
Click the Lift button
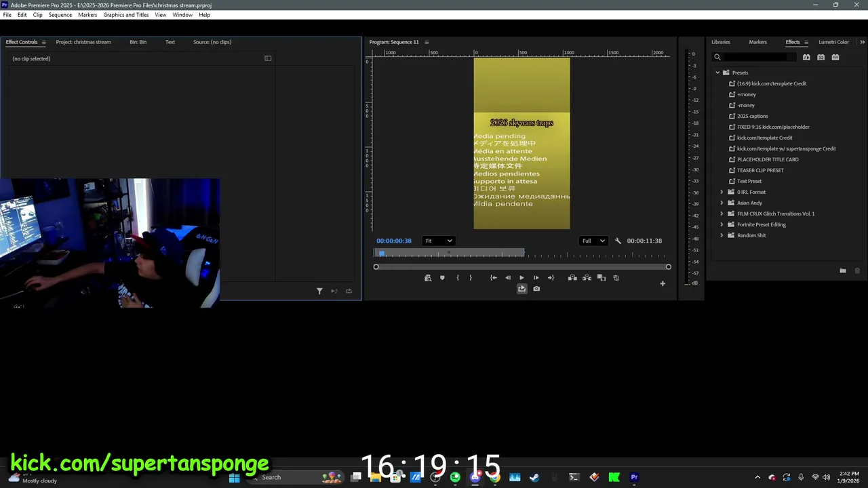(572, 278)
